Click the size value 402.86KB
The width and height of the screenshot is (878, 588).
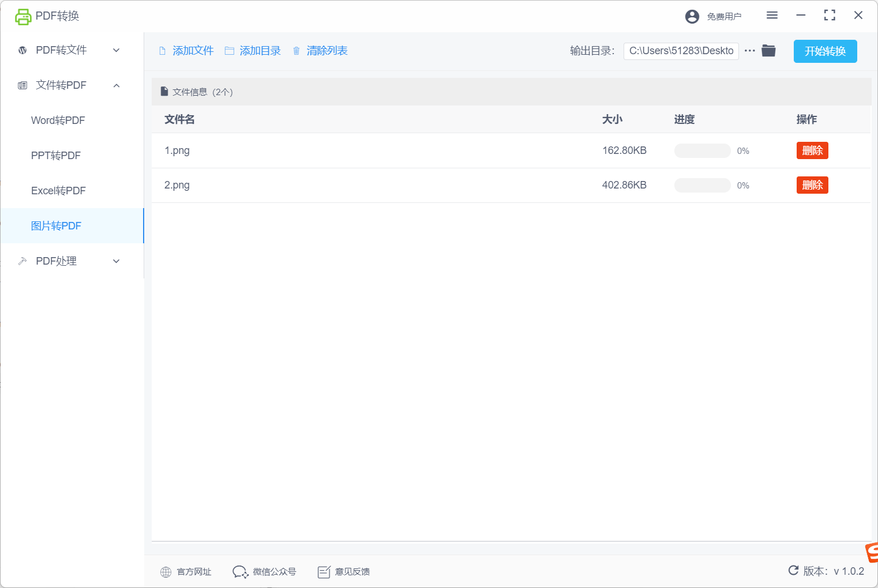coord(624,185)
